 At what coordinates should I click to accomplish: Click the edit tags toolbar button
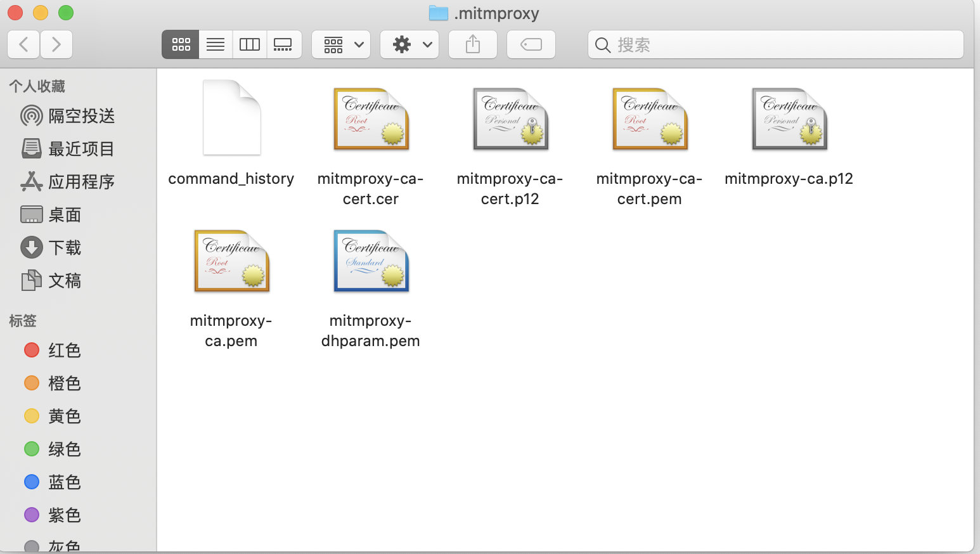(x=531, y=44)
